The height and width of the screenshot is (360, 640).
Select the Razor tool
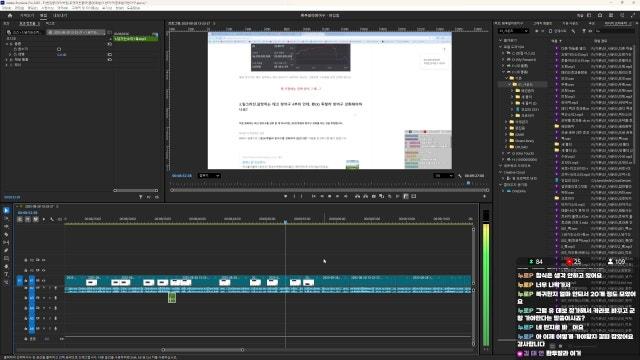6,235
